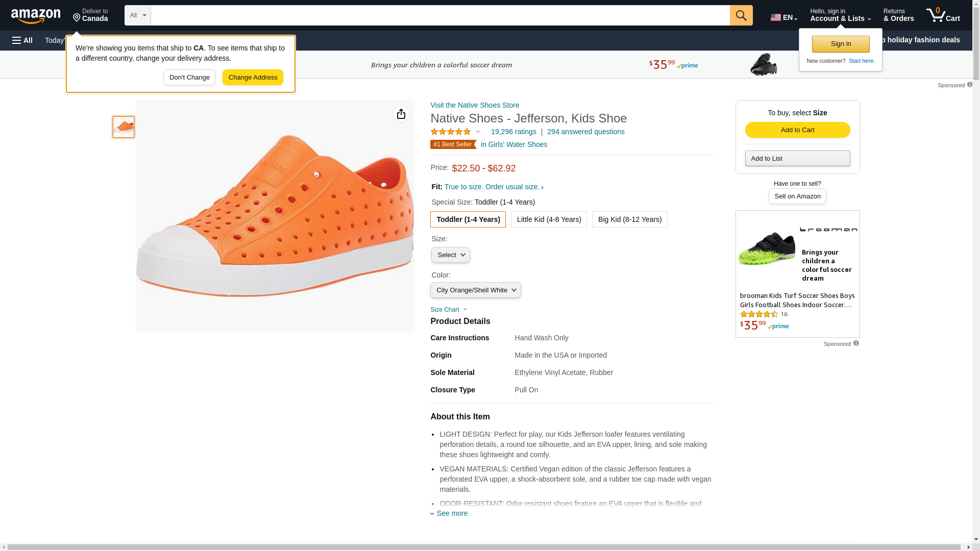This screenshot has width=980, height=551.
Task: Open Returns & Orders
Action: (898, 15)
